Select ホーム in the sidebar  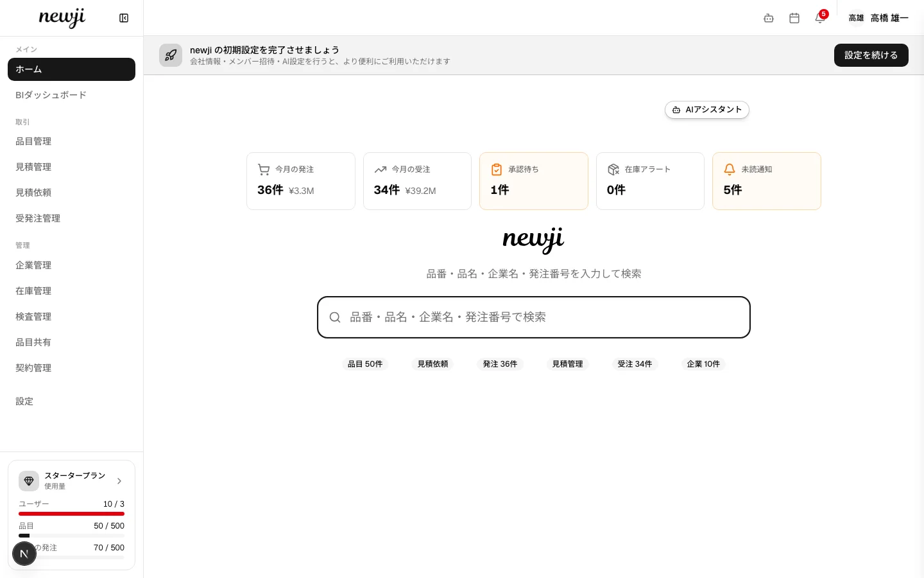pyautogui.click(x=71, y=69)
